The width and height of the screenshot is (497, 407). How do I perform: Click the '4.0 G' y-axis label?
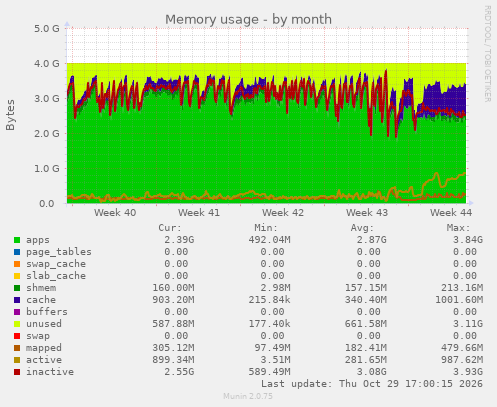tap(47, 63)
